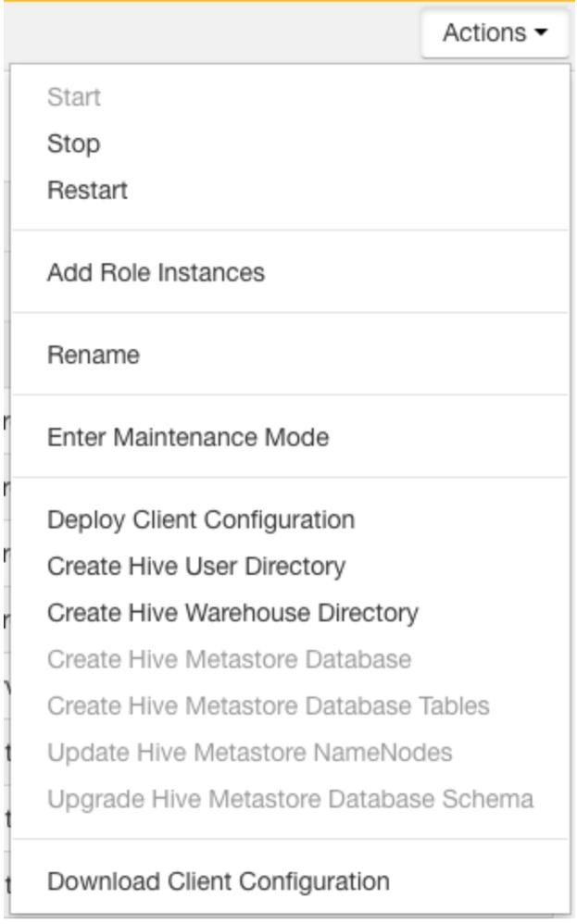Open Add Role Instances
This screenshot has width=577, height=924.
[x=157, y=273]
